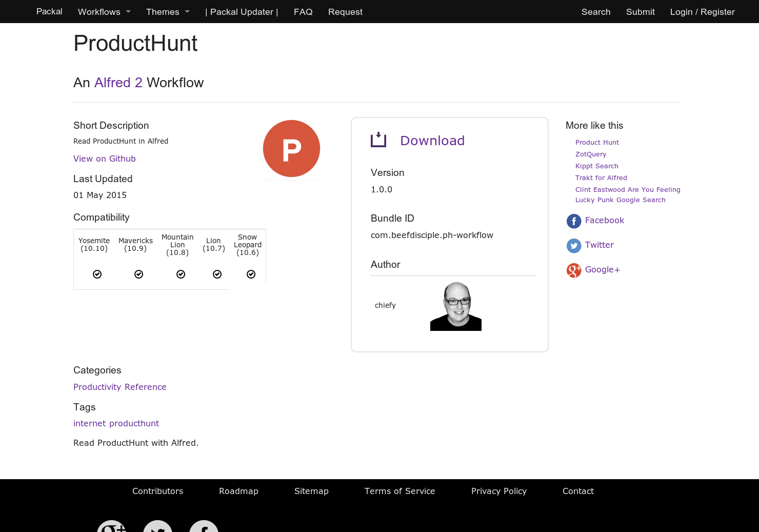The image size is (759, 532).
Task: Click the footer Twitter icon
Action: 157,527
